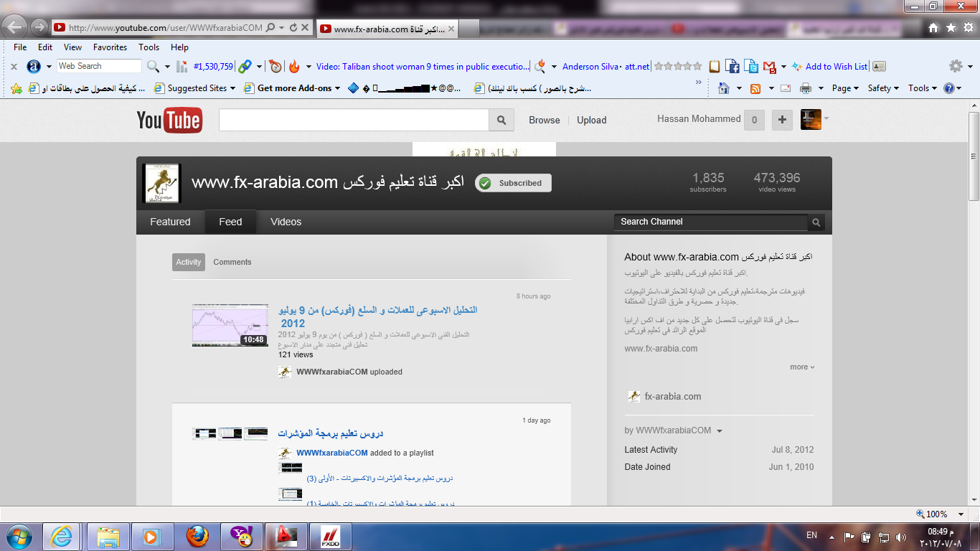Click the Hassan Mohammed user name
The width and height of the screenshot is (980, 551).
coord(699,119)
